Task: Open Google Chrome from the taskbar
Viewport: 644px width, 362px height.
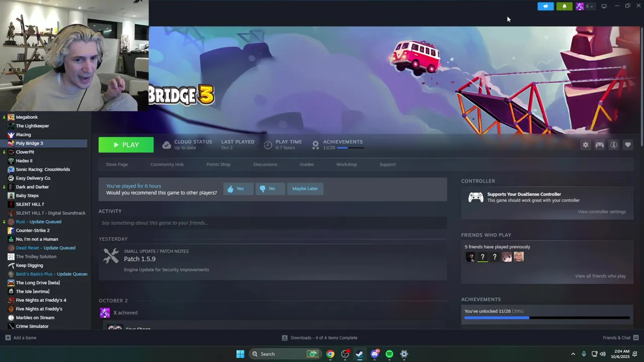Action: (330, 354)
